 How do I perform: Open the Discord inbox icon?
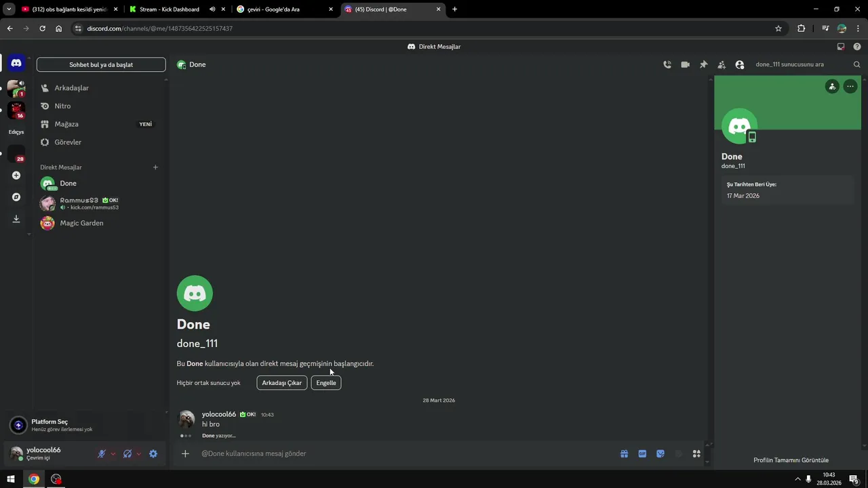[841, 47]
